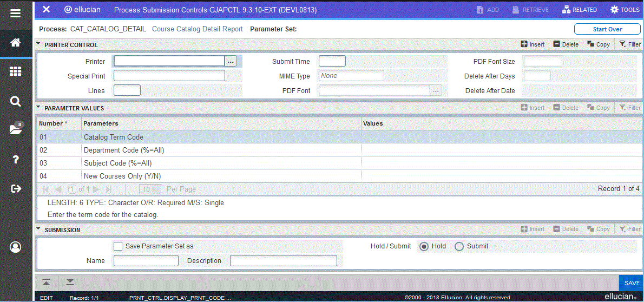Click Copy in Submission section
644x302 pixels.
[598, 229]
